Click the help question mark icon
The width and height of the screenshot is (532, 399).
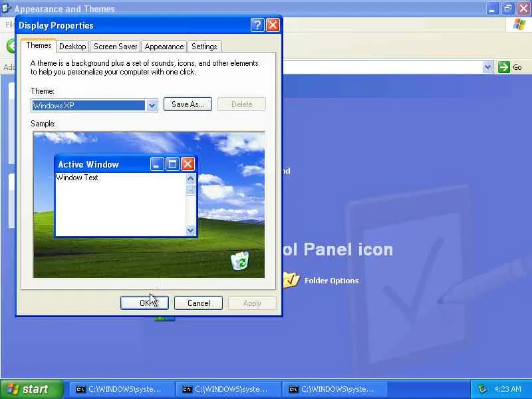pyautogui.click(x=257, y=25)
